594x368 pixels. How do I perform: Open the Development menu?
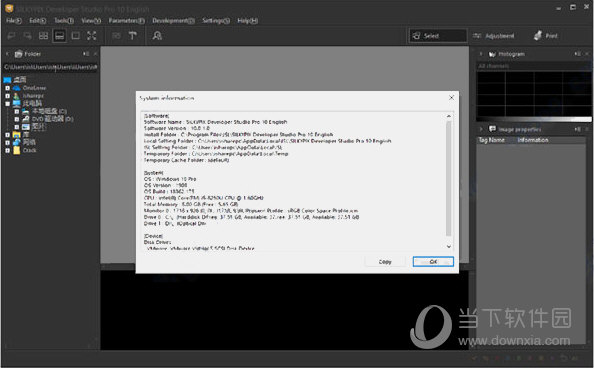pos(174,20)
